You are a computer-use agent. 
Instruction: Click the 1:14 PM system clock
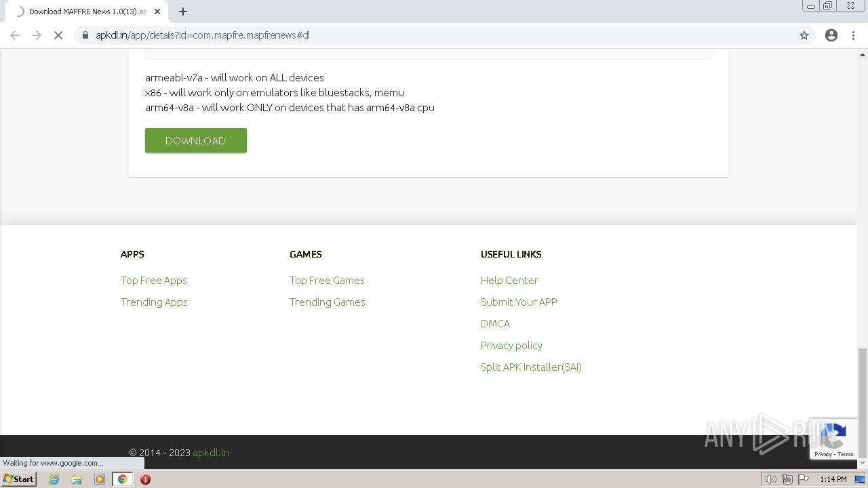[x=833, y=479]
